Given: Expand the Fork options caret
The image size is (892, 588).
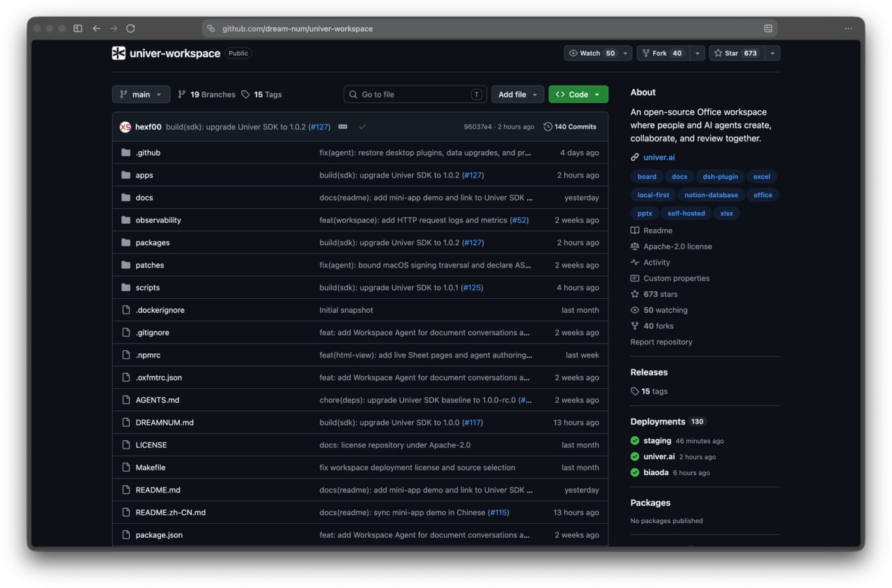Looking at the screenshot, I should point(698,53).
